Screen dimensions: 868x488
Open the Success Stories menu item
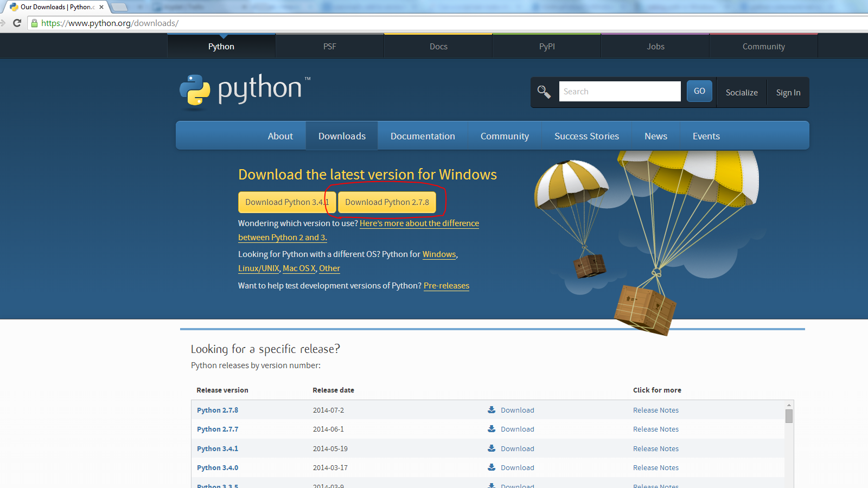click(x=586, y=136)
